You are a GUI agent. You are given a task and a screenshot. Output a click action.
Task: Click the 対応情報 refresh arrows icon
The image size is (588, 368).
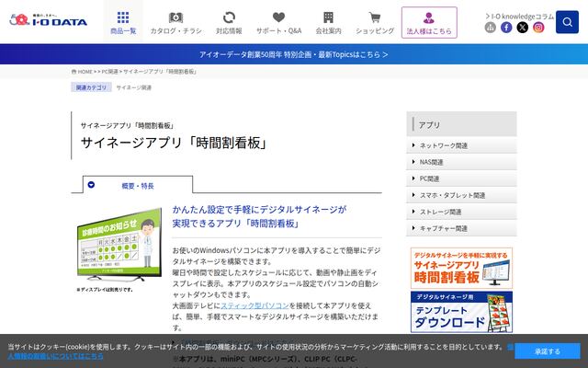click(x=229, y=17)
